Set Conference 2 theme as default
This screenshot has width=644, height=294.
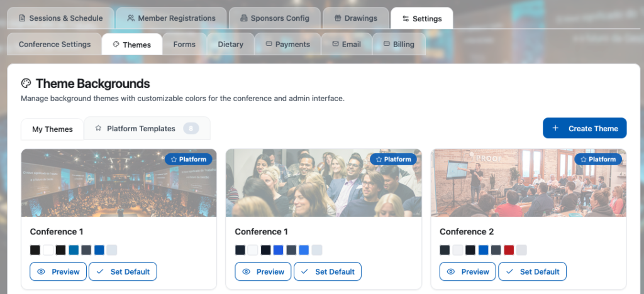pos(532,271)
